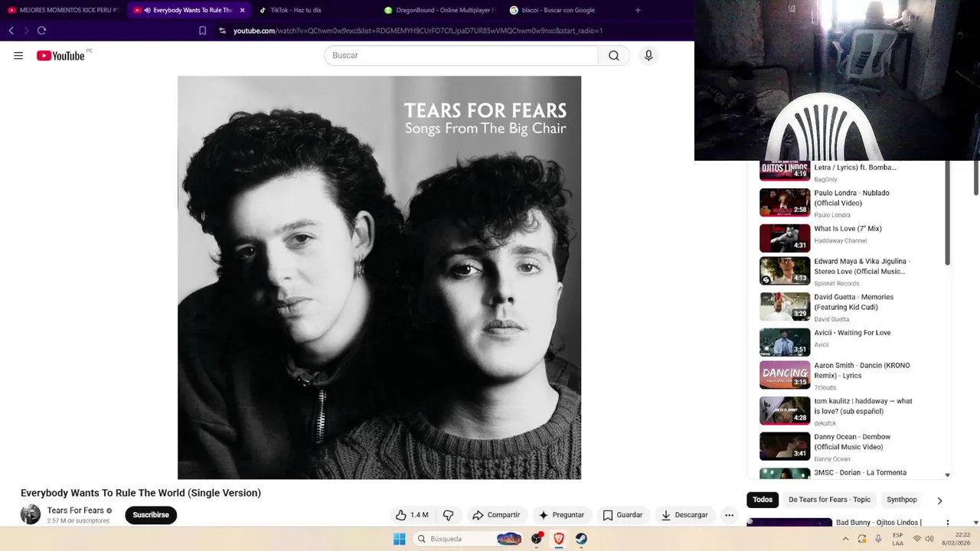Click the Haddaway Channel name
The height and width of the screenshot is (551, 980).
(840, 240)
